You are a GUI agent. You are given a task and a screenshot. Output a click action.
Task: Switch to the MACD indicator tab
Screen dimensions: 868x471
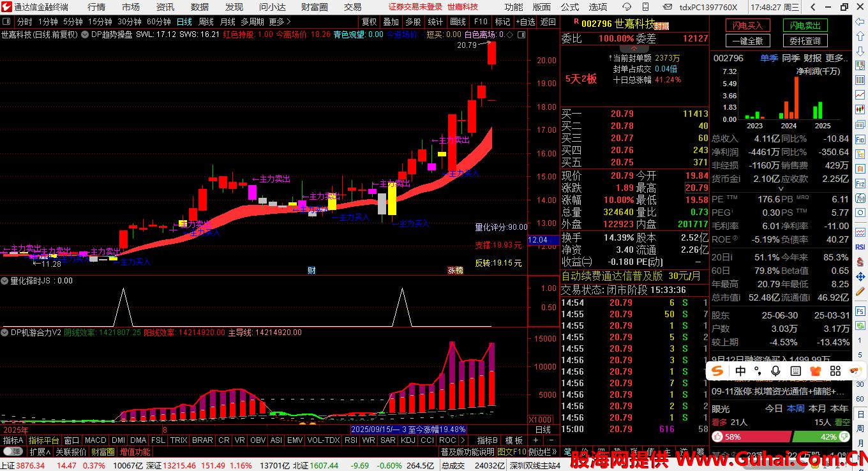click(95, 440)
